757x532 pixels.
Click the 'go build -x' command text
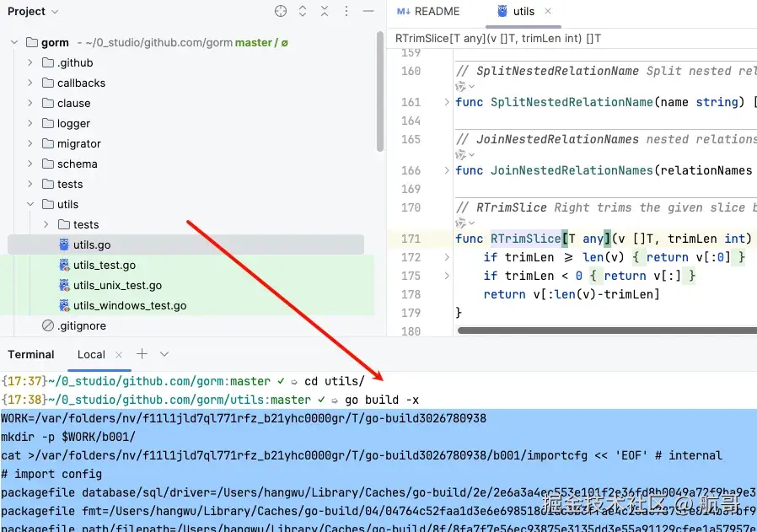click(x=381, y=400)
